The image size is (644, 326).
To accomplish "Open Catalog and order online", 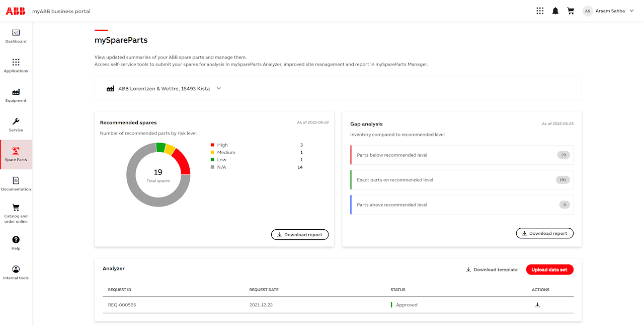I will (x=16, y=208).
